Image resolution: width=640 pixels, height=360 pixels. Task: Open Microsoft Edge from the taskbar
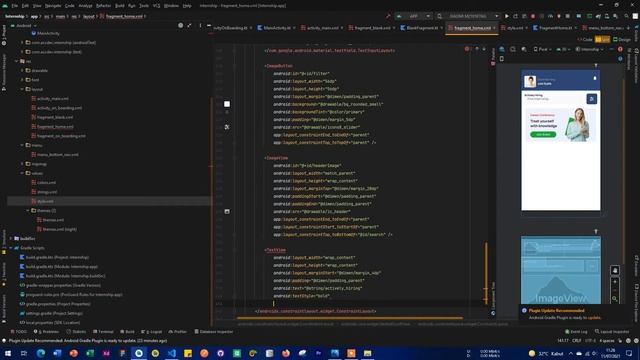point(41,353)
